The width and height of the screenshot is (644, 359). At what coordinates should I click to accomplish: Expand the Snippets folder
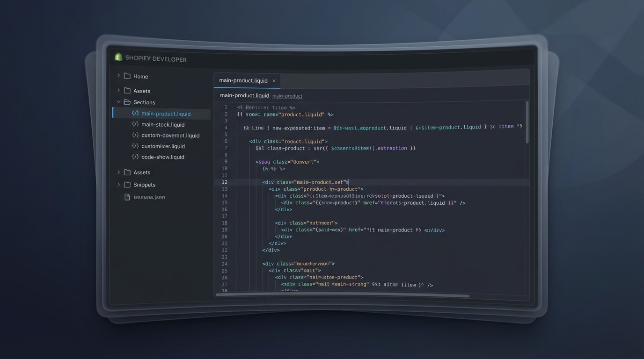118,185
